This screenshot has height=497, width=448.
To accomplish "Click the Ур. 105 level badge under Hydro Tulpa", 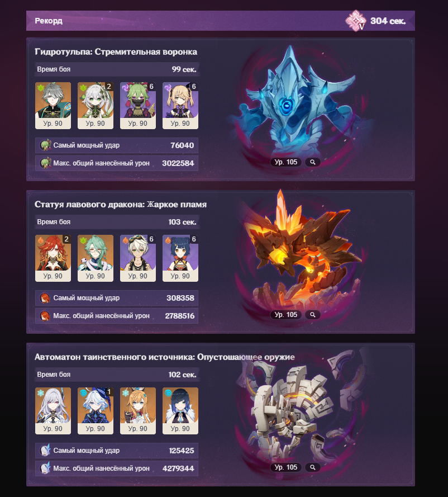I will click(x=285, y=162).
